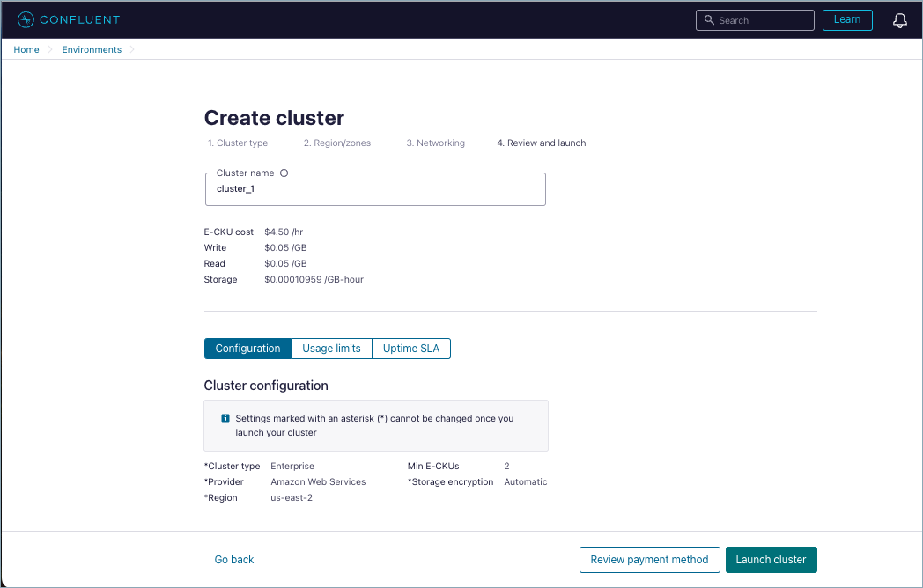The image size is (923, 588).
Task: Select the Configuration tab
Action: (x=247, y=349)
